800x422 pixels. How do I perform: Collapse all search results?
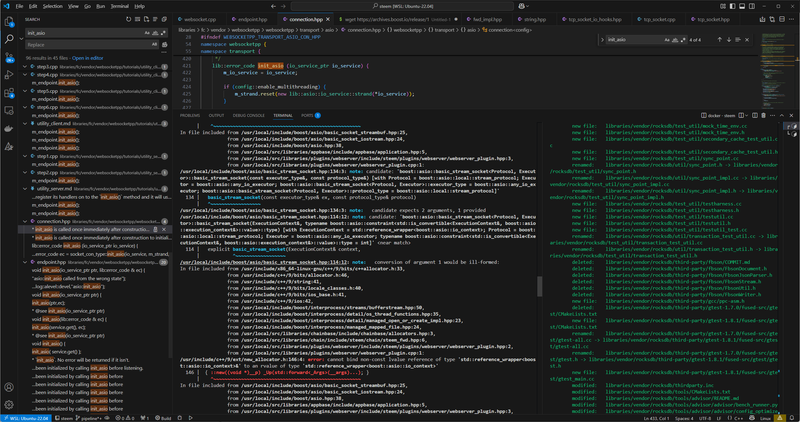pos(164,19)
